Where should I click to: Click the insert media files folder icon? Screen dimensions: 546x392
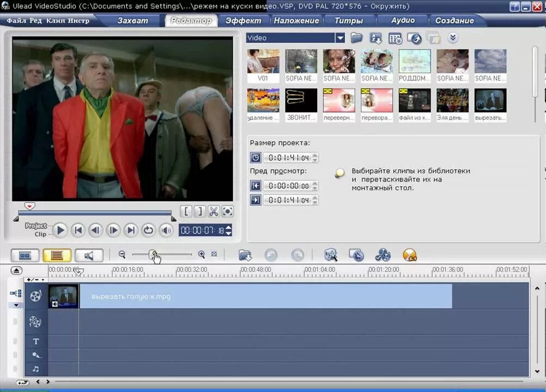click(245, 255)
